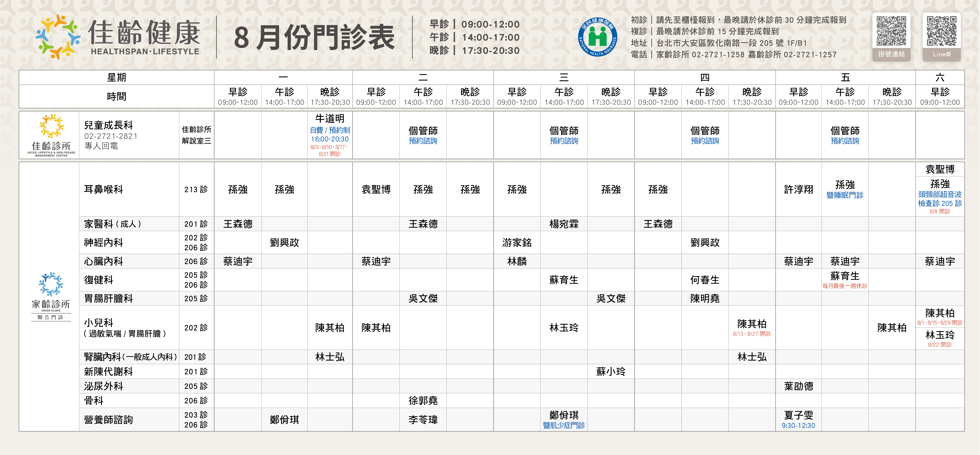Click the 佳齡診所 clinic logo
980x455 pixels.
(51, 135)
